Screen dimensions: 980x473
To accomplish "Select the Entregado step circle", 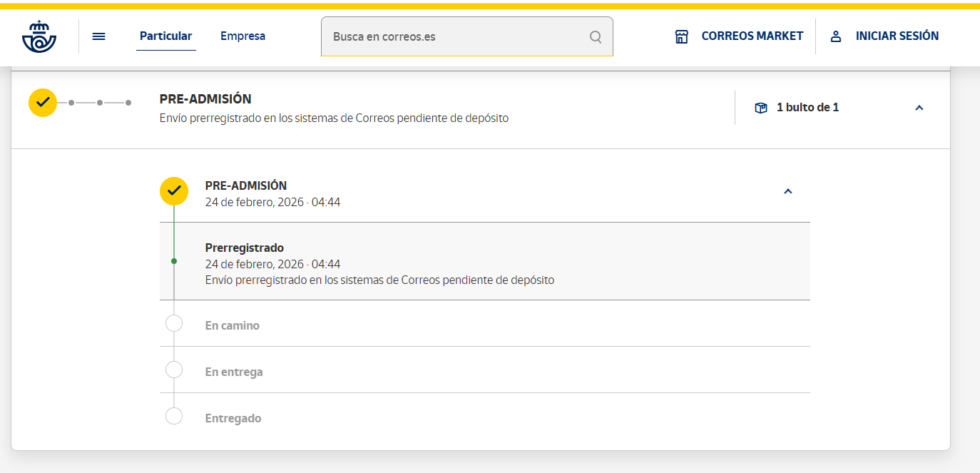I will pos(174,416).
